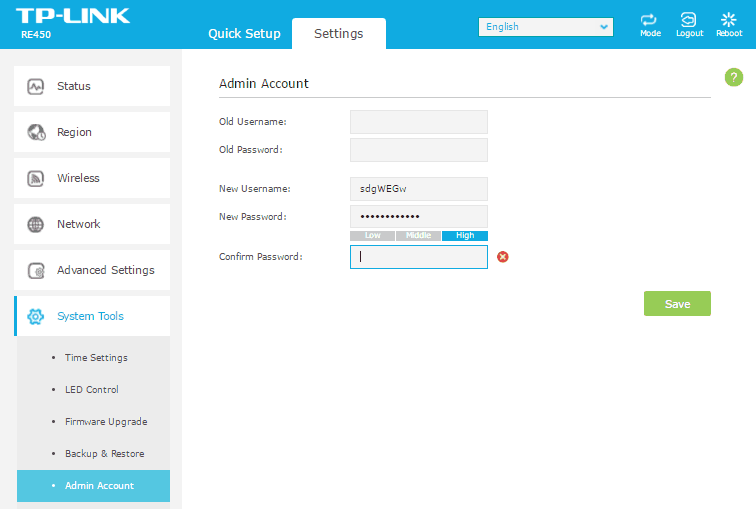
Task: Open the English language dropdown
Action: [x=546, y=27]
